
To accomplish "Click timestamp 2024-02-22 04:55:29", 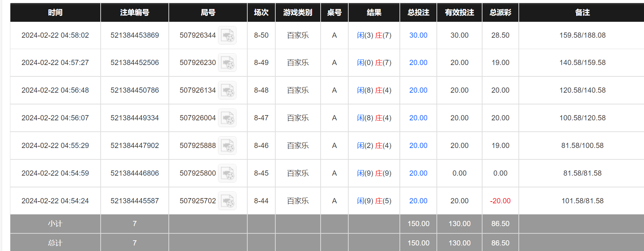I will tap(55, 146).
